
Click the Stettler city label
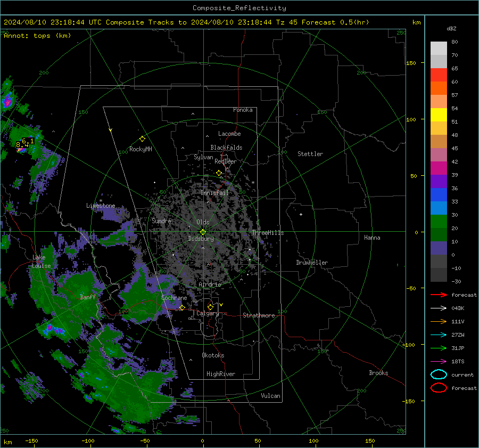[310, 154]
